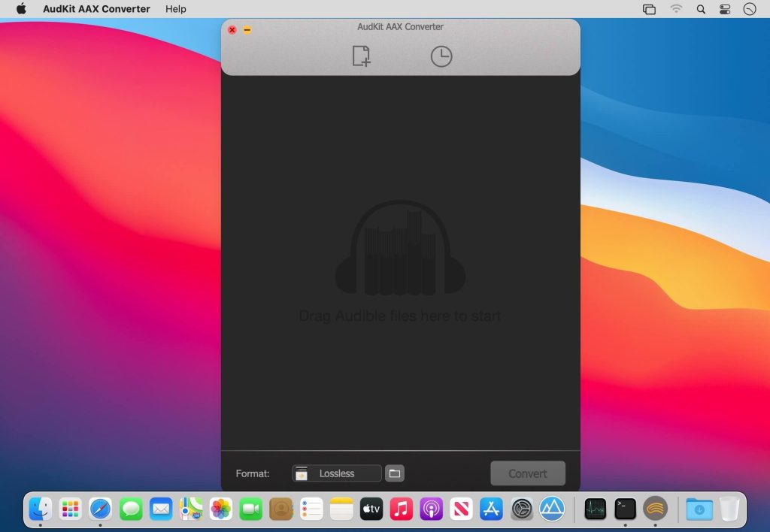Open System Preferences from the Dock
The width and height of the screenshot is (770, 532).
(x=522, y=509)
